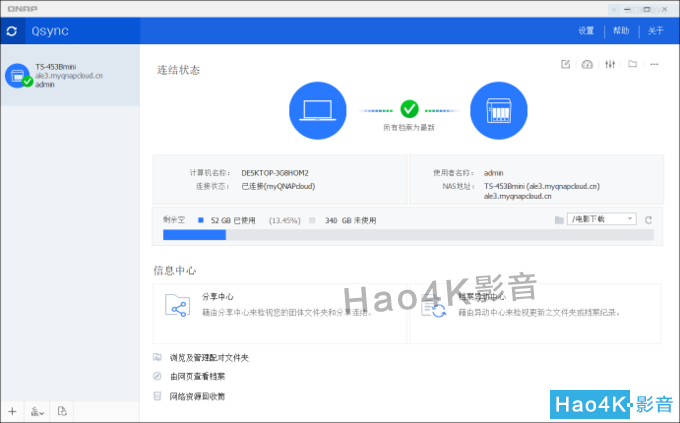Click the 连结状态 heading
The width and height of the screenshot is (680, 423).
pos(178,70)
